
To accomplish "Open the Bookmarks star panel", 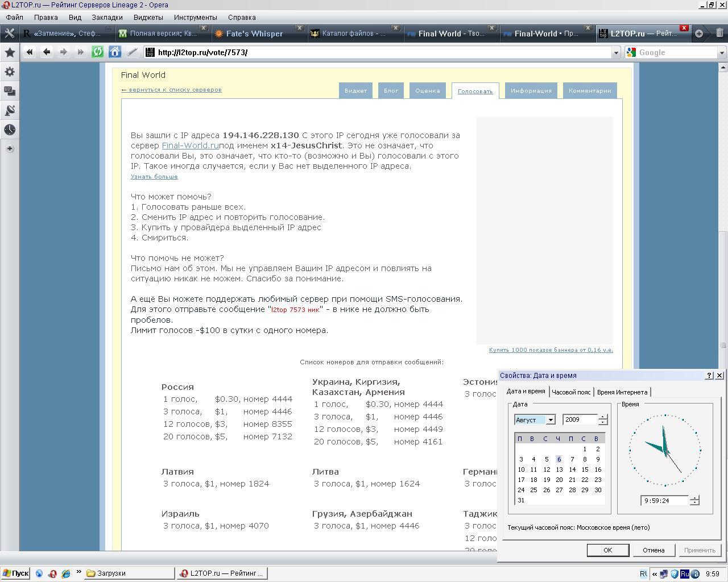I will pos(10,52).
